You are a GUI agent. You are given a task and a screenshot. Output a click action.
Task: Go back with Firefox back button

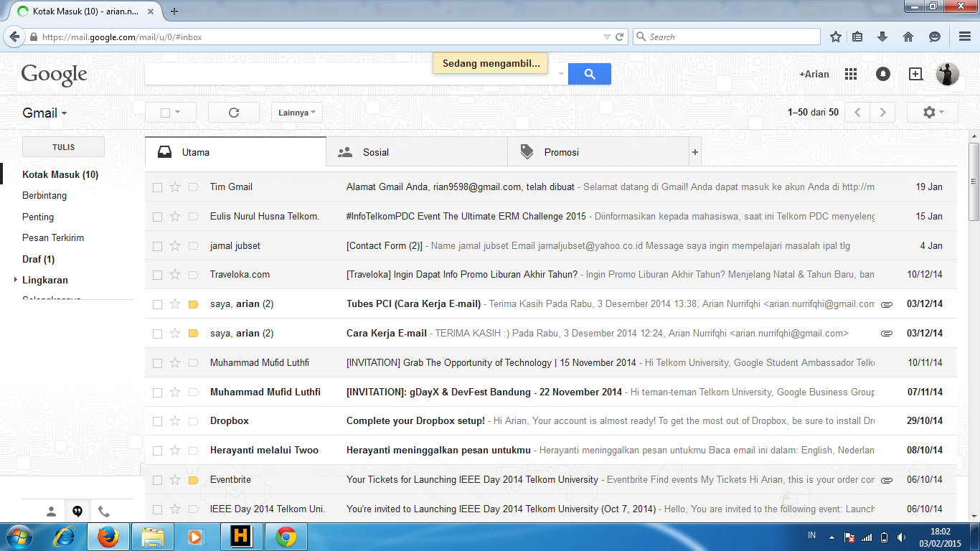pos(14,37)
